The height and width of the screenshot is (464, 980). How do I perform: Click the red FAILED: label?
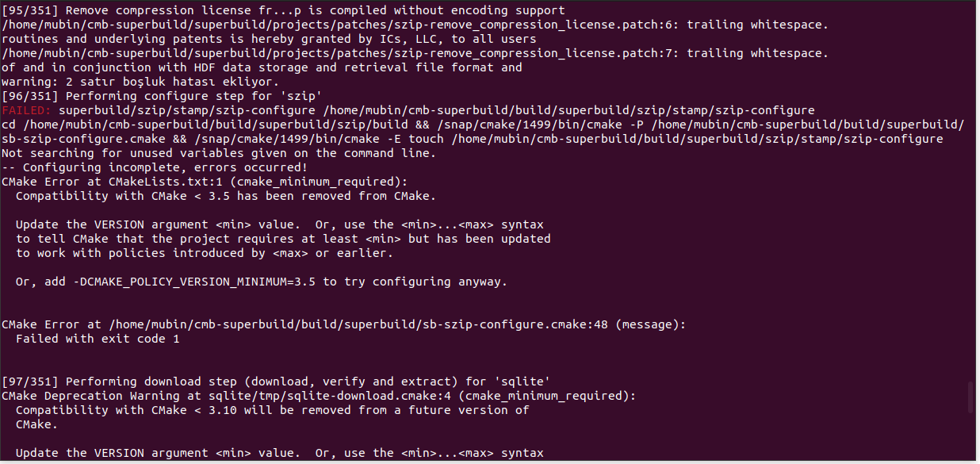[26, 110]
